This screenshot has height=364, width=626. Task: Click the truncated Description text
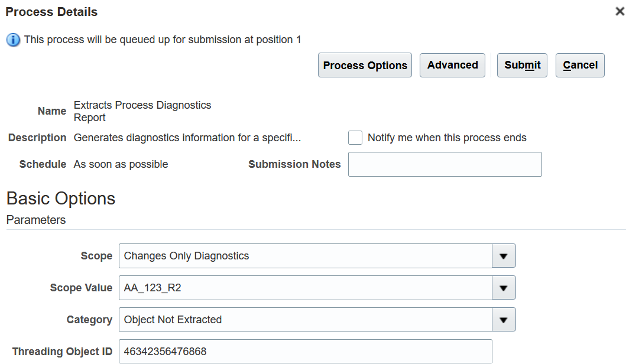point(187,138)
